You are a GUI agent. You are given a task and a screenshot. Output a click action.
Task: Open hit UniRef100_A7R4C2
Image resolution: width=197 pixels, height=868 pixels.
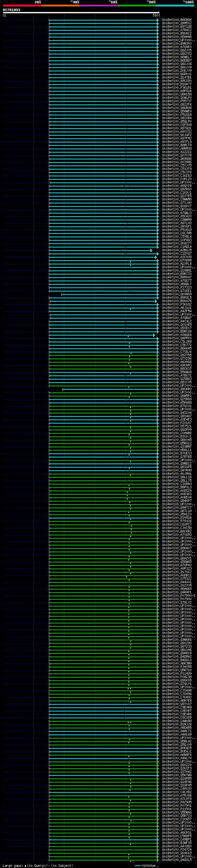point(176,30)
